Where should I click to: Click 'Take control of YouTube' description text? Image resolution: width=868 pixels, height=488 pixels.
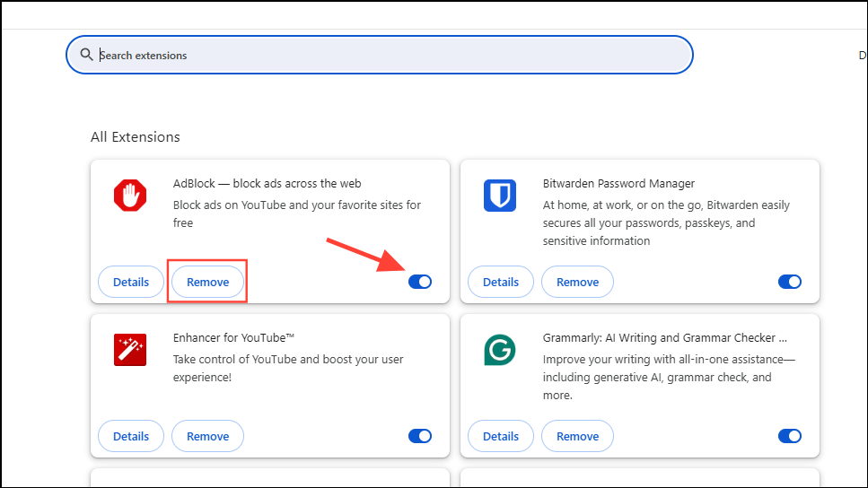(x=288, y=368)
